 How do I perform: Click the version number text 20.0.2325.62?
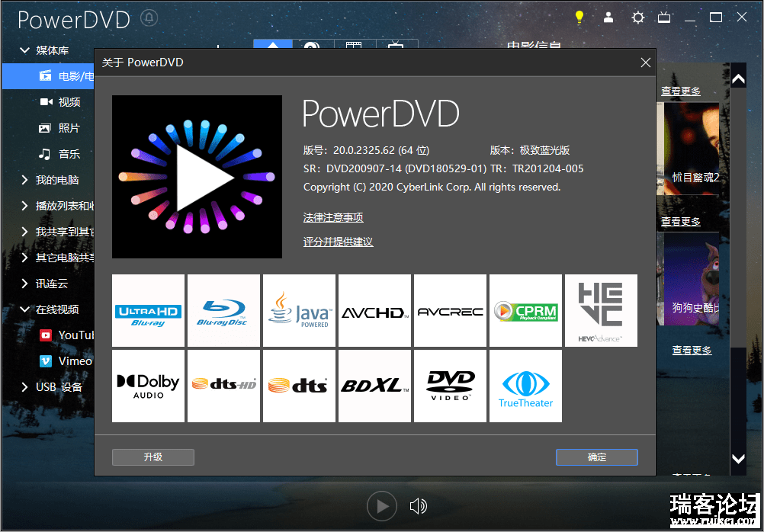click(x=381, y=150)
